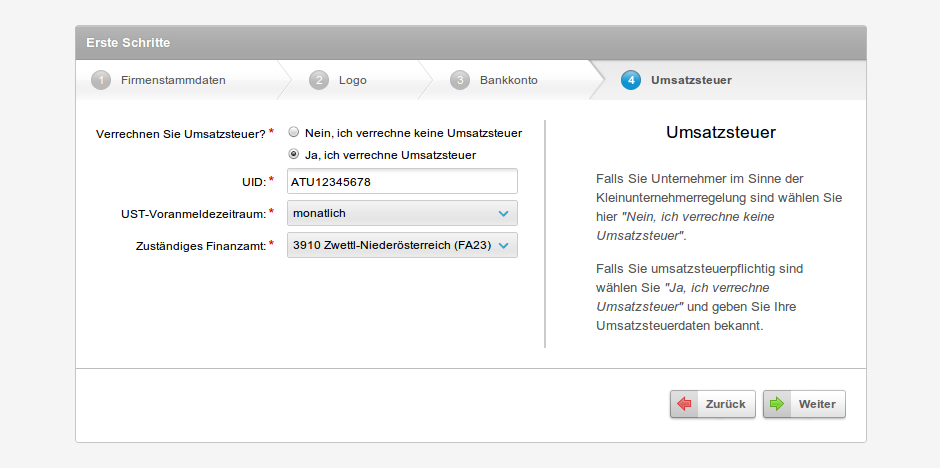Viewport: 940px width, 468px height.
Task: Open the Bankkonto step
Action: tap(508, 80)
